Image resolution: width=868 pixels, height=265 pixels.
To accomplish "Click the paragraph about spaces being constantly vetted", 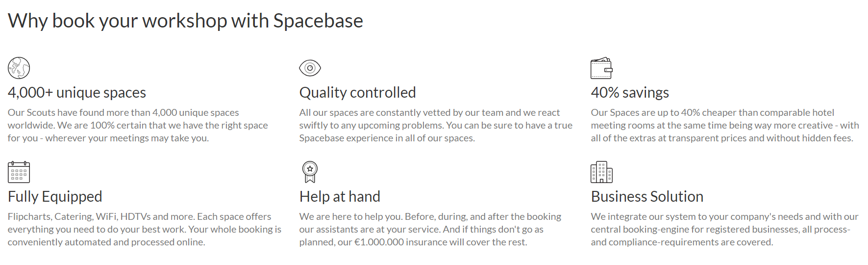I will tap(436, 125).
